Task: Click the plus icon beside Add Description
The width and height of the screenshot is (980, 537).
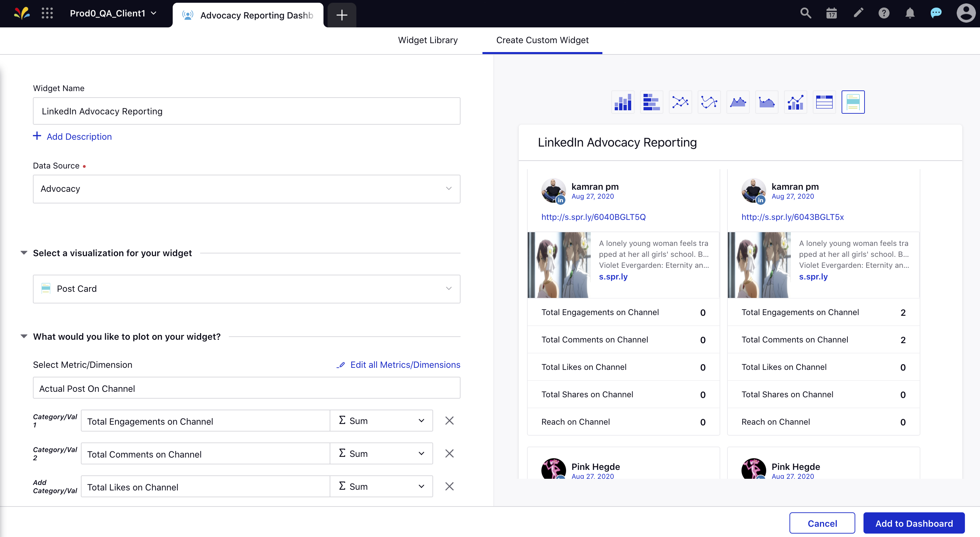Action: pos(37,136)
